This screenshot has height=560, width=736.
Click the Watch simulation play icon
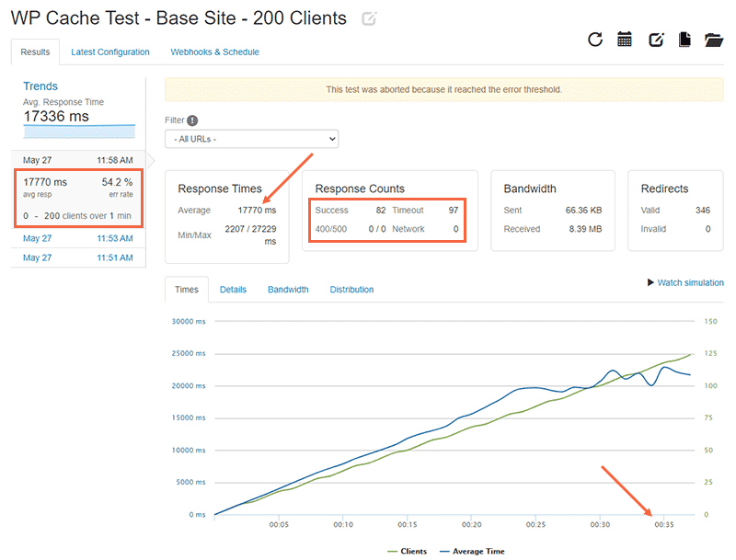pos(652,283)
